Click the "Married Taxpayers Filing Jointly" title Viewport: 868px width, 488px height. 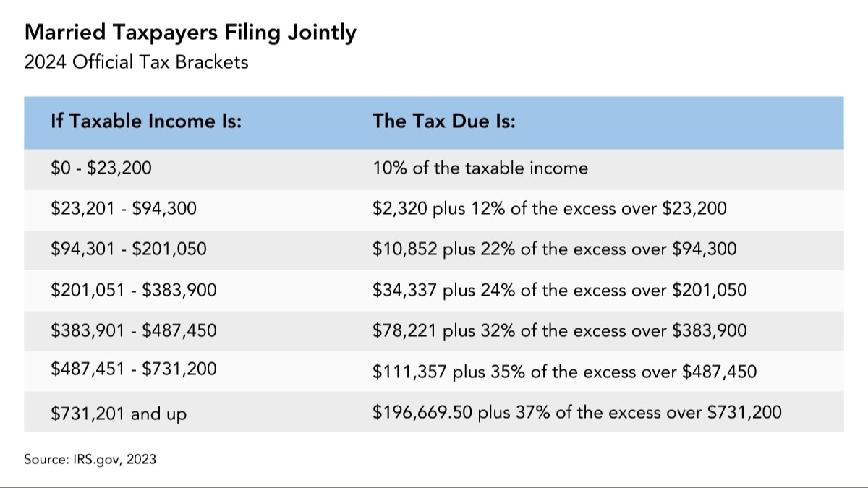pyautogui.click(x=190, y=33)
